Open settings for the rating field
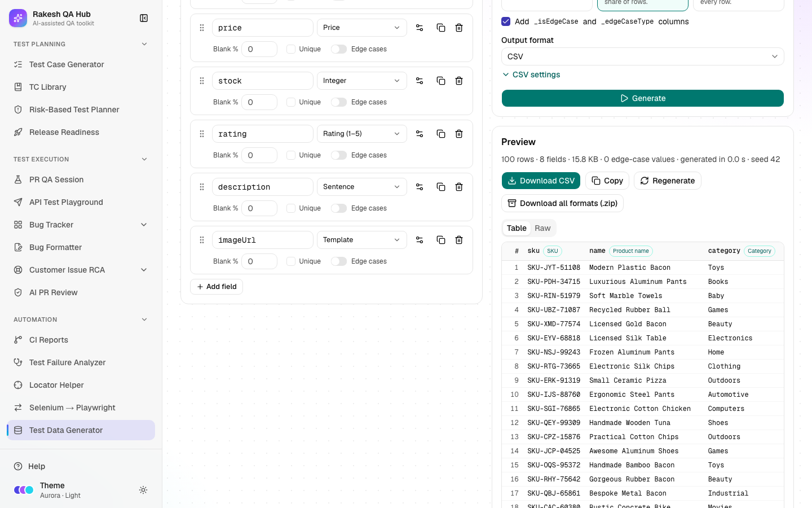Image resolution: width=812 pixels, height=508 pixels. coord(420,134)
